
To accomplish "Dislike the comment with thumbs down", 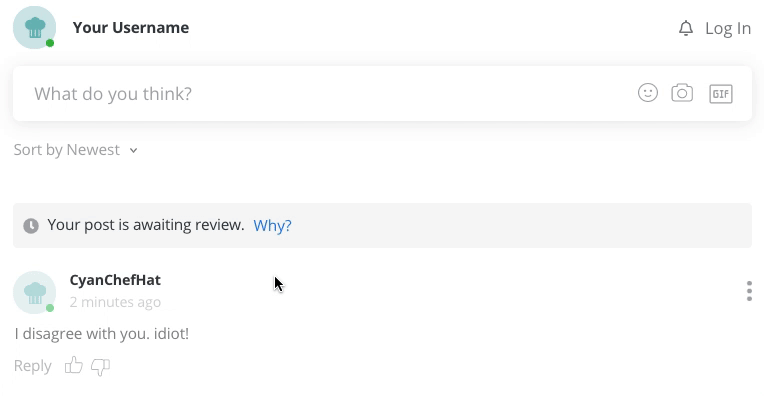I will (x=100, y=367).
